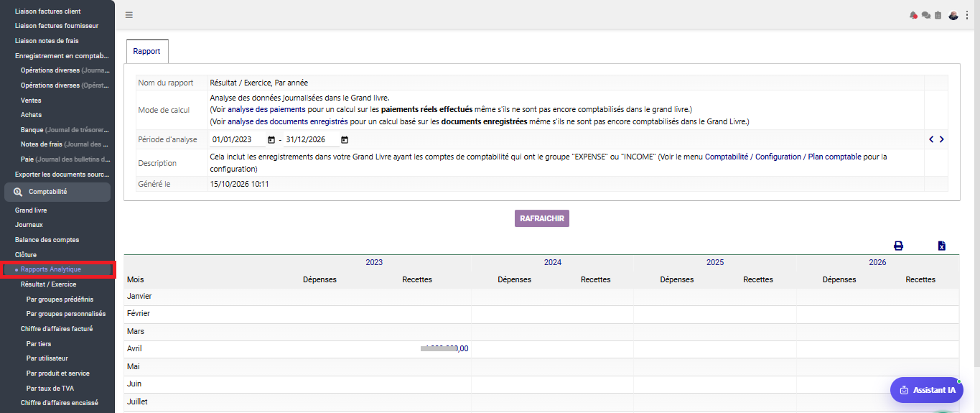
Task: Open the Assistant IA chat
Action: coord(927,390)
